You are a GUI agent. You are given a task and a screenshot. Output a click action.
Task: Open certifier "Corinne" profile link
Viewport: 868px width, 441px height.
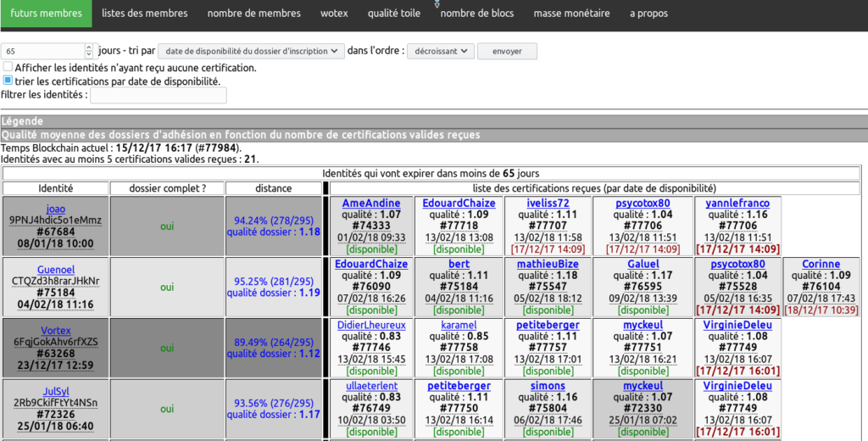(x=820, y=265)
